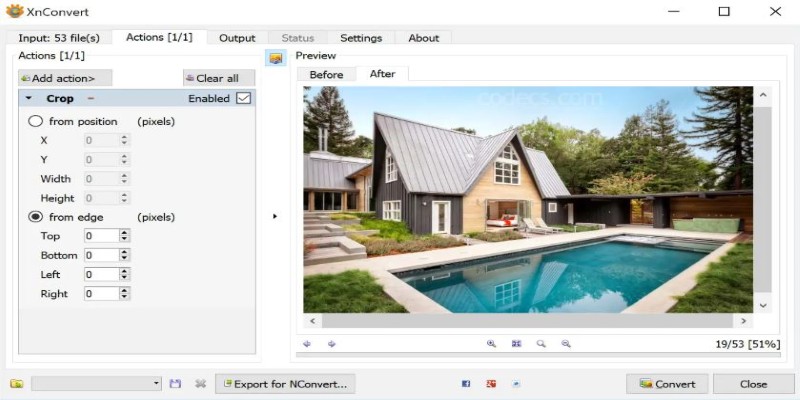The width and height of the screenshot is (800, 400).
Task: Toggle the preview panel picture icon
Action: (x=276, y=58)
